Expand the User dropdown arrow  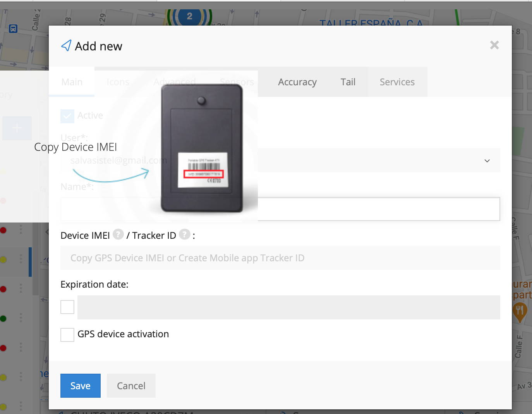pyautogui.click(x=487, y=160)
